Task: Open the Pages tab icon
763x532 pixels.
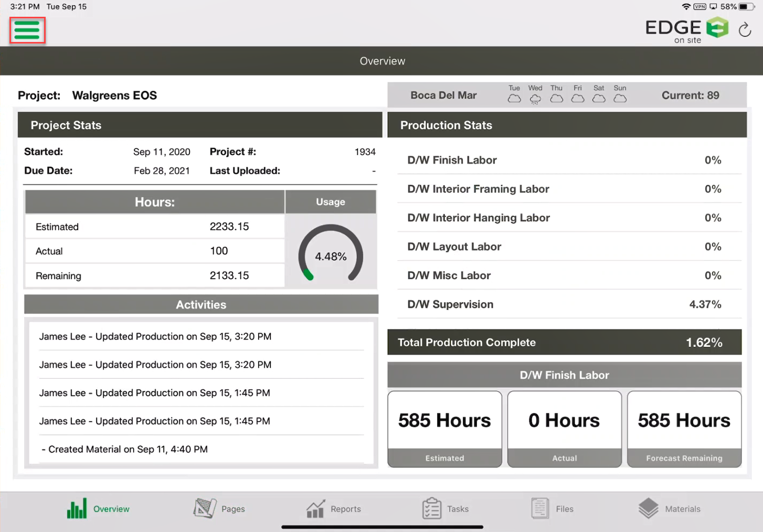Action: click(205, 508)
